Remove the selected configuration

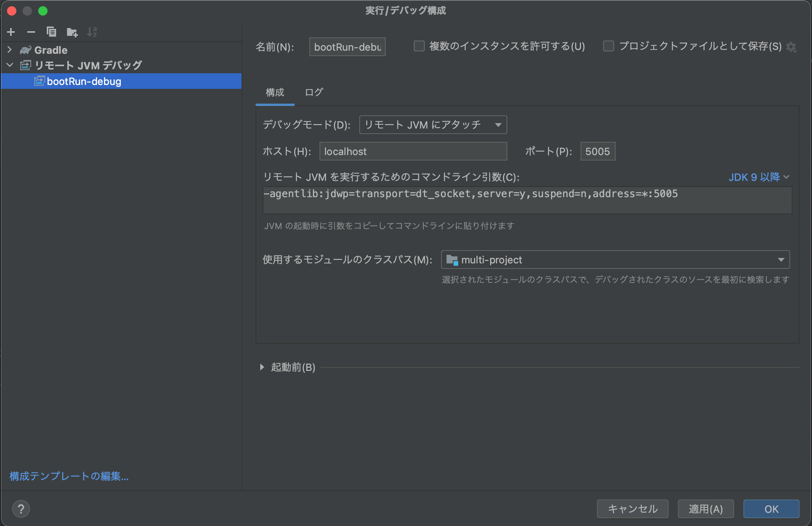tap(31, 32)
